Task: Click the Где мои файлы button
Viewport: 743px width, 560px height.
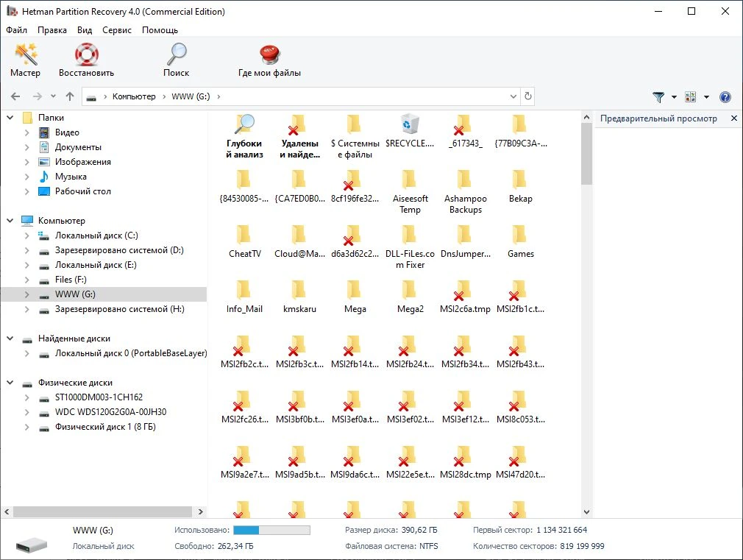Action: point(269,60)
